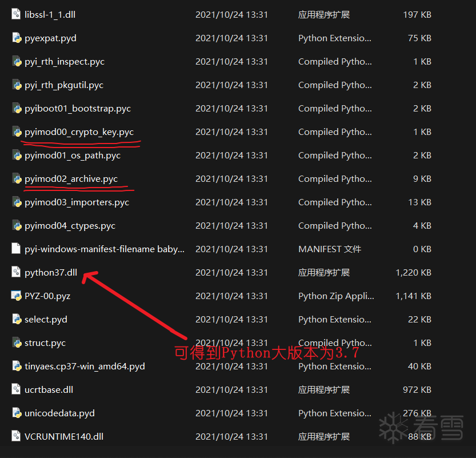The height and width of the screenshot is (458, 476).
Task: Select the file name libssl-1_1.dll
Action: 50,14
